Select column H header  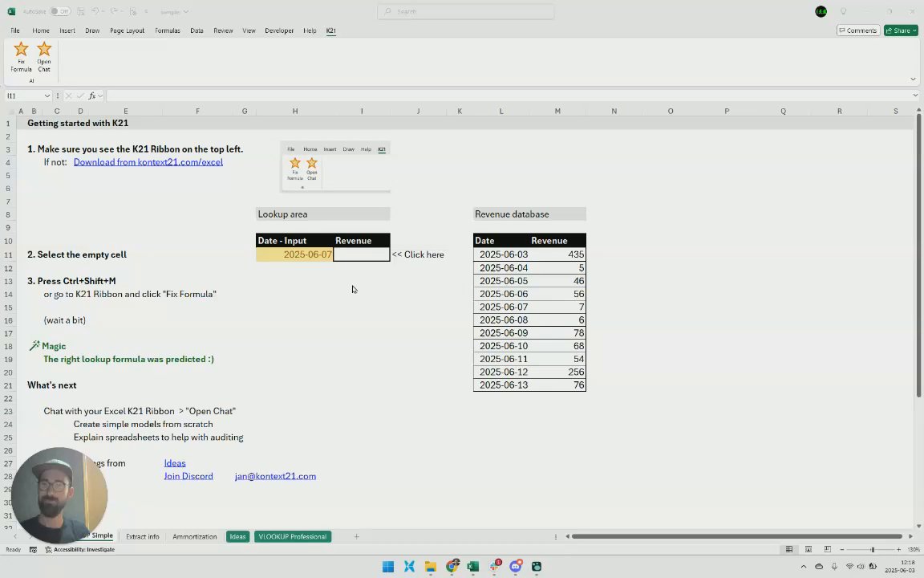[294, 111]
